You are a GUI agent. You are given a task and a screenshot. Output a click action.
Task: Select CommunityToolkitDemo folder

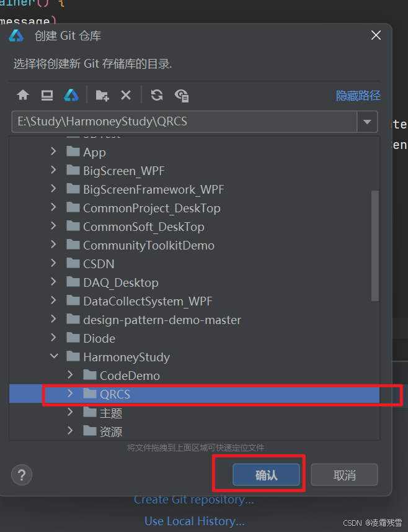[x=194, y=245]
